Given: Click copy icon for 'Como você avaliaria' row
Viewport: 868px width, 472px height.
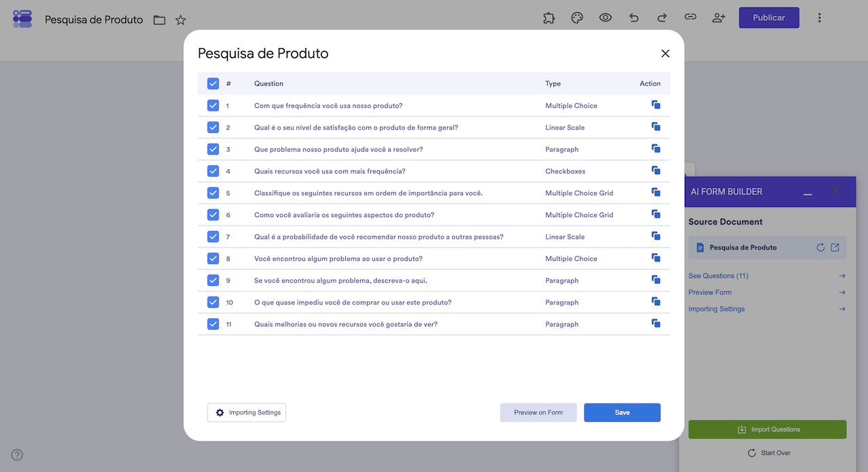Looking at the screenshot, I should tap(656, 214).
